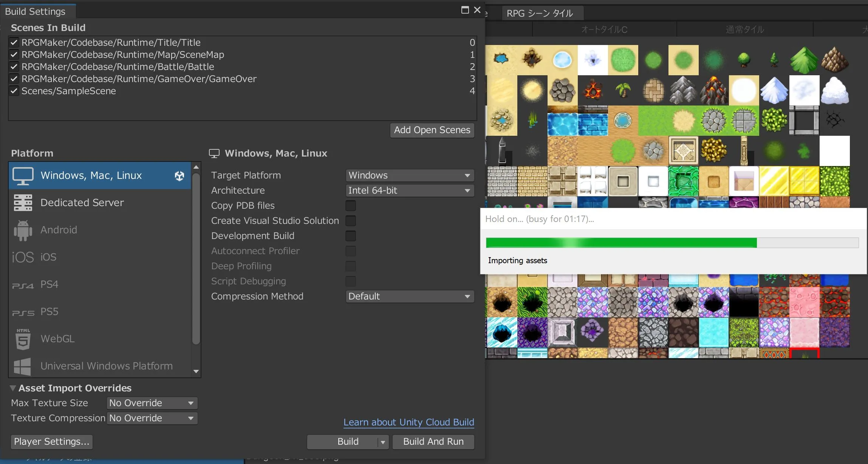Enable the Copy PDB files checkbox
Image resolution: width=868 pixels, height=464 pixels.
click(350, 206)
